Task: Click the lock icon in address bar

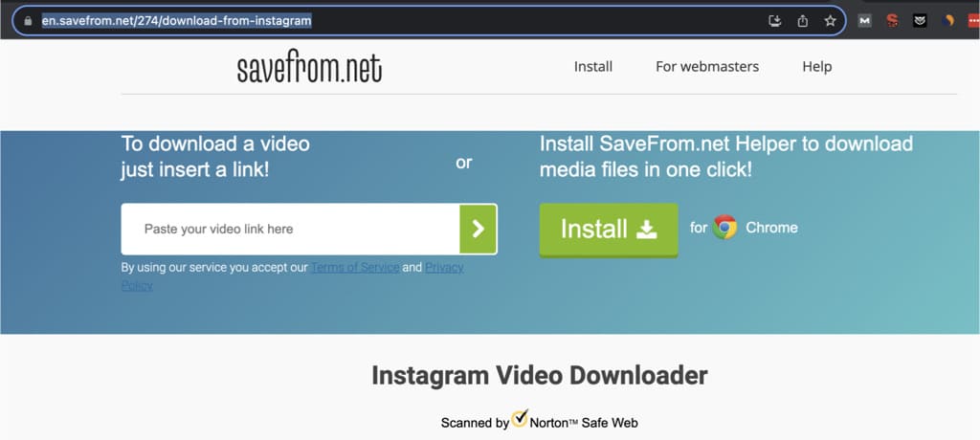Action: click(x=28, y=21)
